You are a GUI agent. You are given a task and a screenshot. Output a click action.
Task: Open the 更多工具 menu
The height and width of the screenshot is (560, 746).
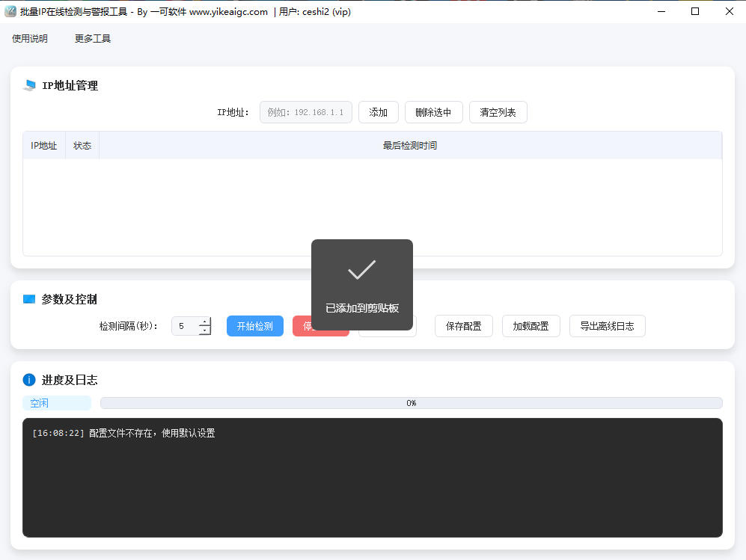pos(91,37)
